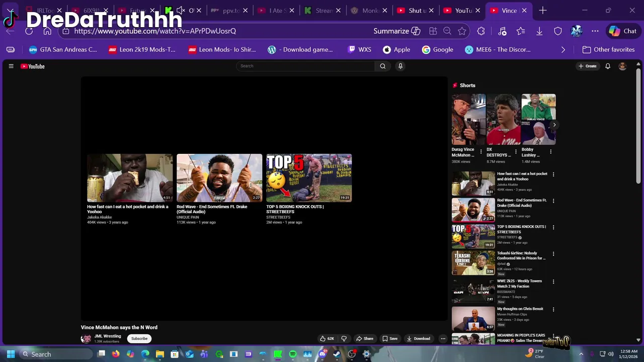This screenshot has width=644, height=362.
Task: Open GTA San Andreas C... bookmark
Action: pyautogui.click(x=63, y=49)
